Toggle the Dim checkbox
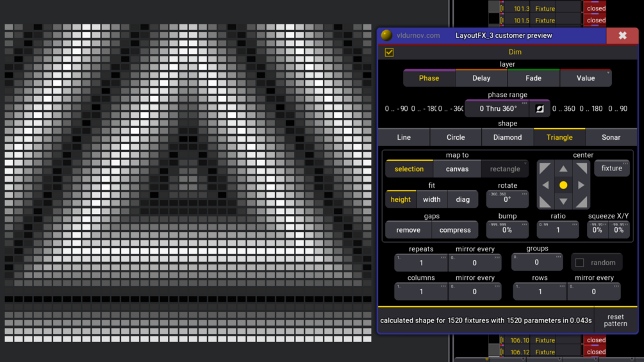 (389, 52)
